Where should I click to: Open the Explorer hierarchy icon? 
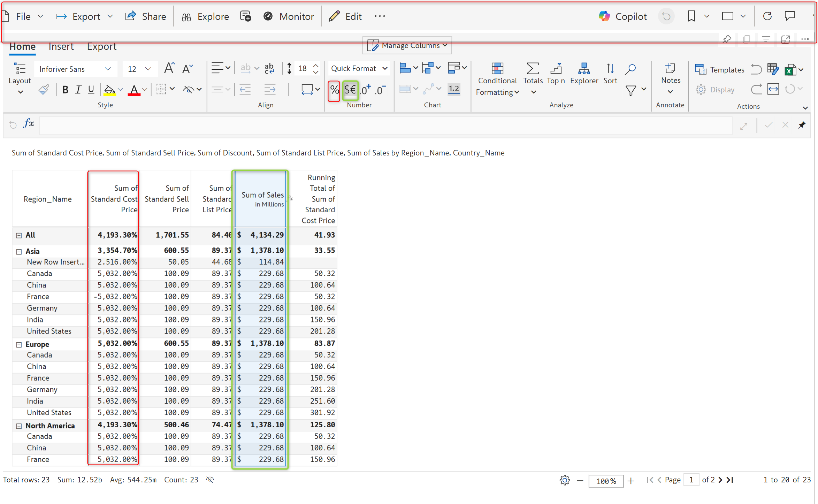[584, 69]
